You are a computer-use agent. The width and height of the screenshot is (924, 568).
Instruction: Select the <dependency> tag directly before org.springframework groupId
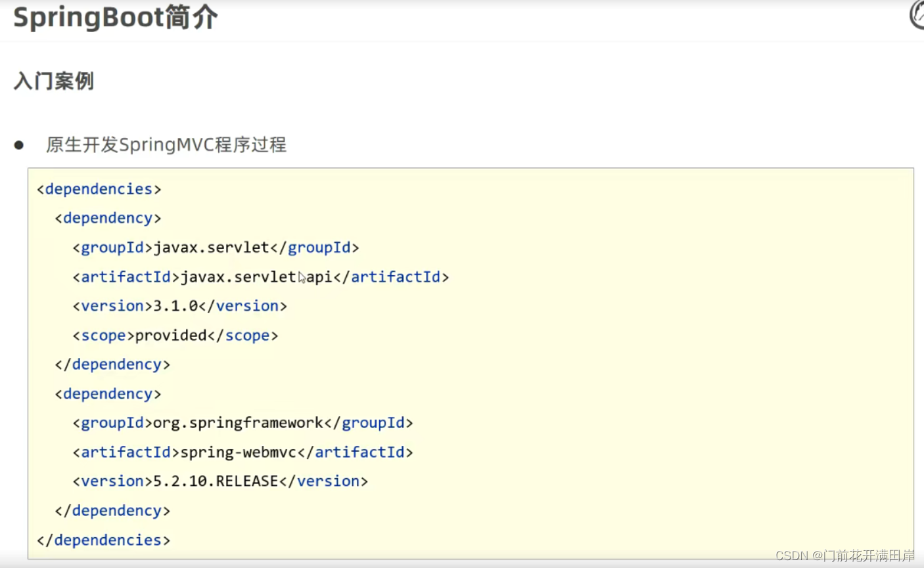(108, 394)
